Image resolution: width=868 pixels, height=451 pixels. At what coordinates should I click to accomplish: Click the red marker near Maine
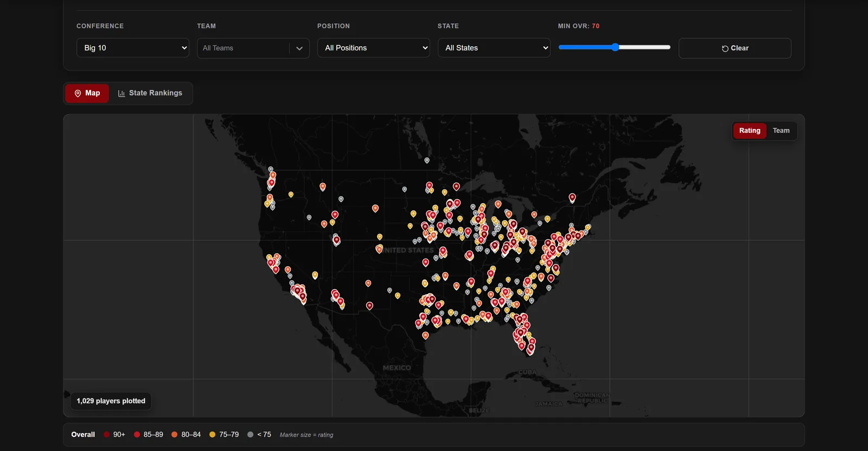tap(572, 197)
